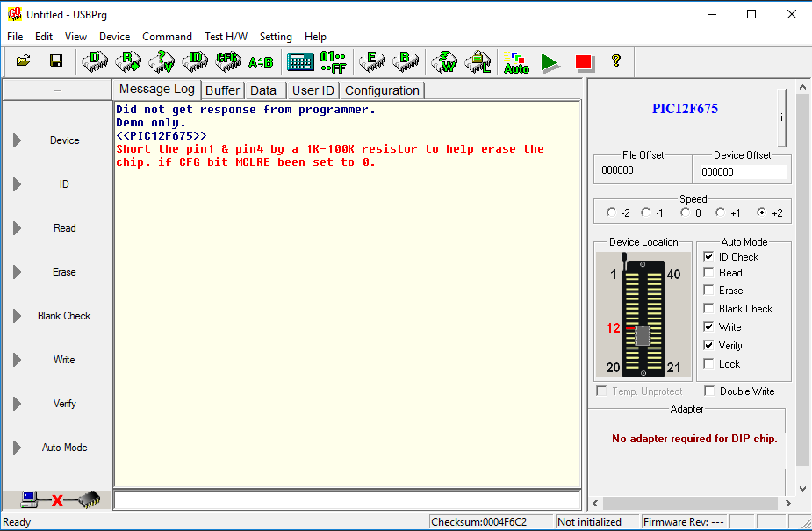The height and width of the screenshot is (531, 812).
Task: Click the chip 'ID' toolbar icon
Action: point(195,61)
